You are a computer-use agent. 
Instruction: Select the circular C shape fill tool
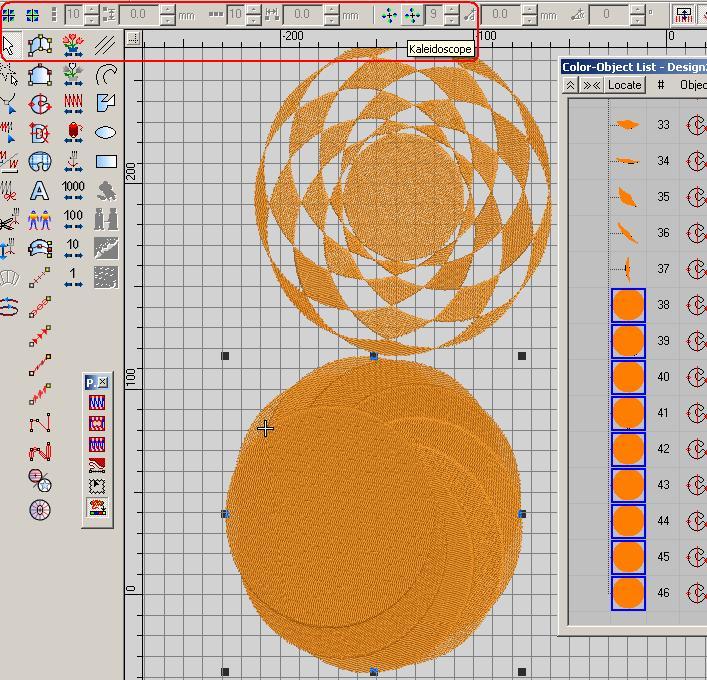40,104
